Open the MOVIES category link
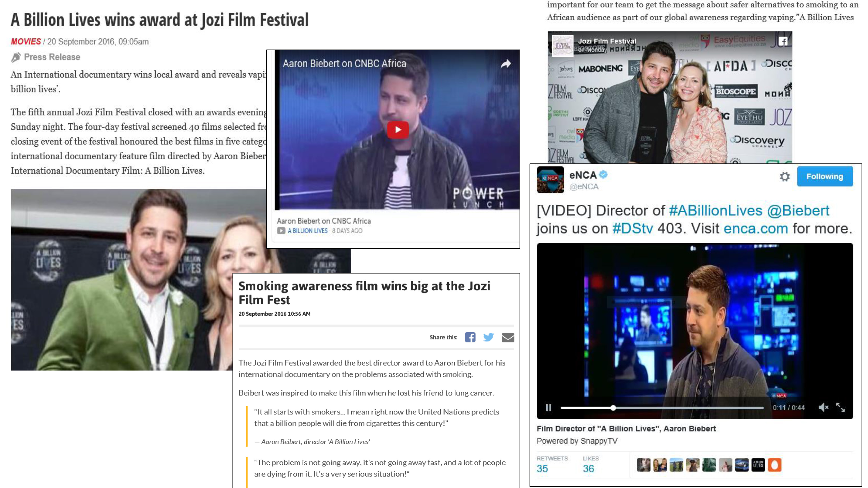868x488 pixels. tap(26, 41)
